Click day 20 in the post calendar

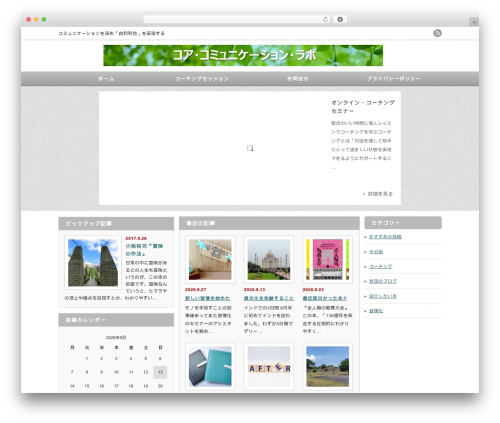(x=160, y=386)
